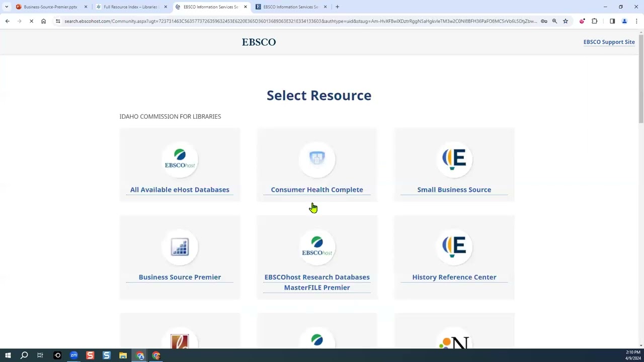
Task: Open Small Business Source link
Action: click(x=454, y=190)
